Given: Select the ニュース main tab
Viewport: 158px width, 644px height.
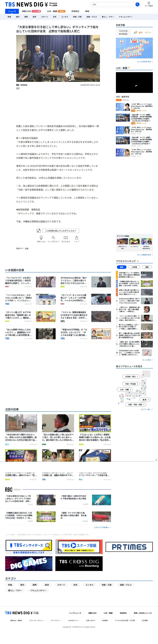Looking at the screenshot, I should [x=12, y=11].
